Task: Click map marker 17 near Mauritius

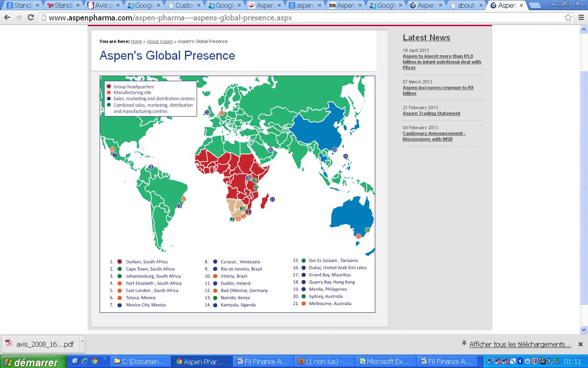Action: (x=272, y=200)
